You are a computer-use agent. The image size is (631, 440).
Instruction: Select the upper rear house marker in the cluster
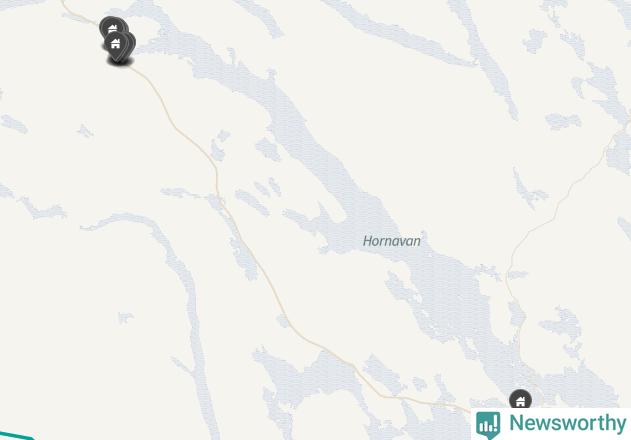click(x=111, y=25)
